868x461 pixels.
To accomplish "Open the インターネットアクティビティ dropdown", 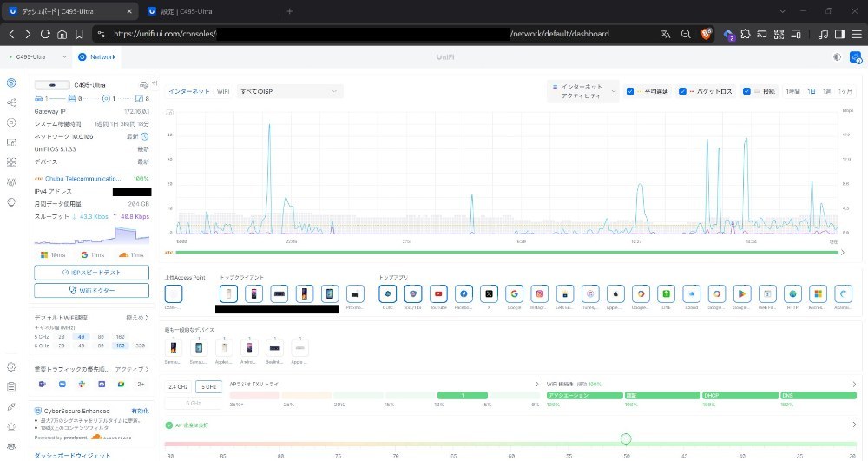I will click(x=583, y=91).
